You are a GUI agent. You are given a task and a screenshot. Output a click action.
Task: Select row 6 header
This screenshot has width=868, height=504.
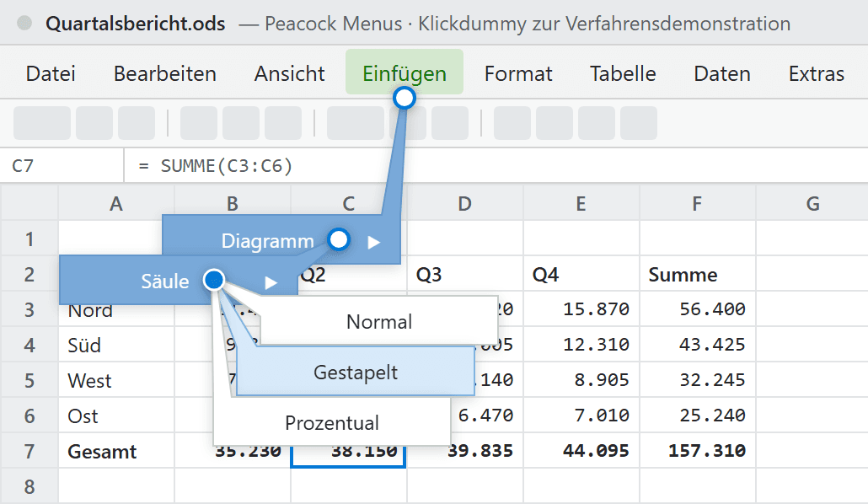(29, 416)
